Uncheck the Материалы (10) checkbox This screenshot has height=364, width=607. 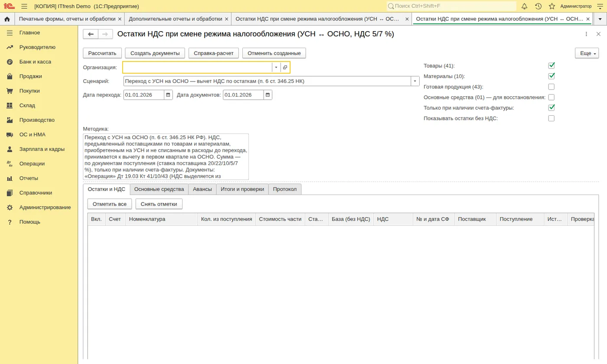pyautogui.click(x=552, y=76)
